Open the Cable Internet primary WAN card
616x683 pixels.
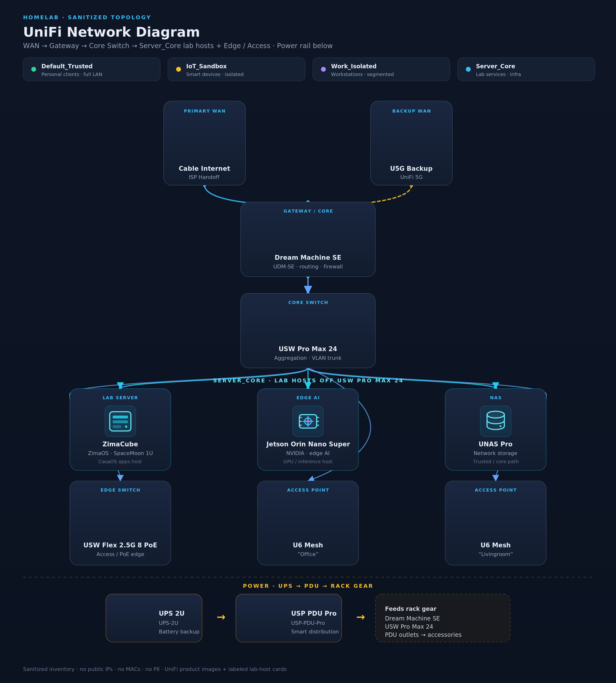205,143
